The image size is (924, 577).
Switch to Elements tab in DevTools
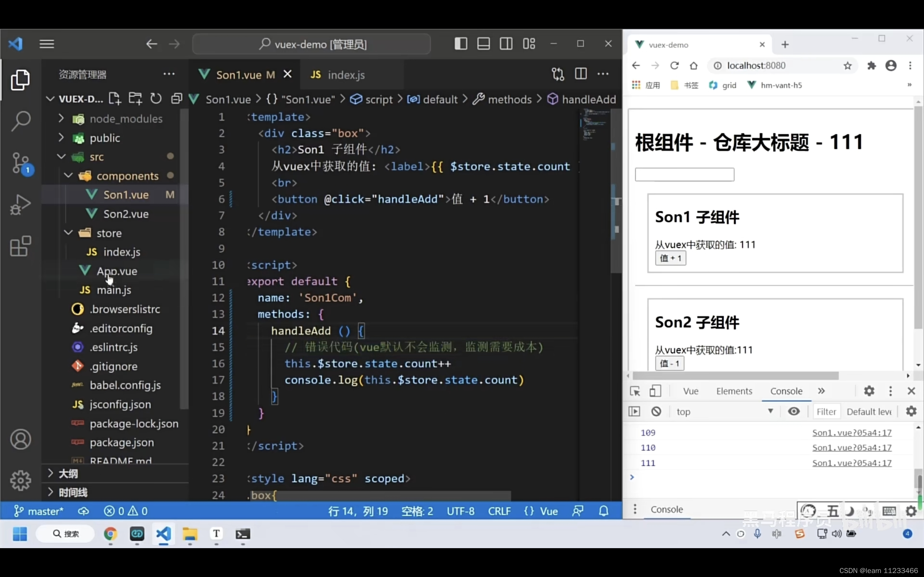point(734,391)
